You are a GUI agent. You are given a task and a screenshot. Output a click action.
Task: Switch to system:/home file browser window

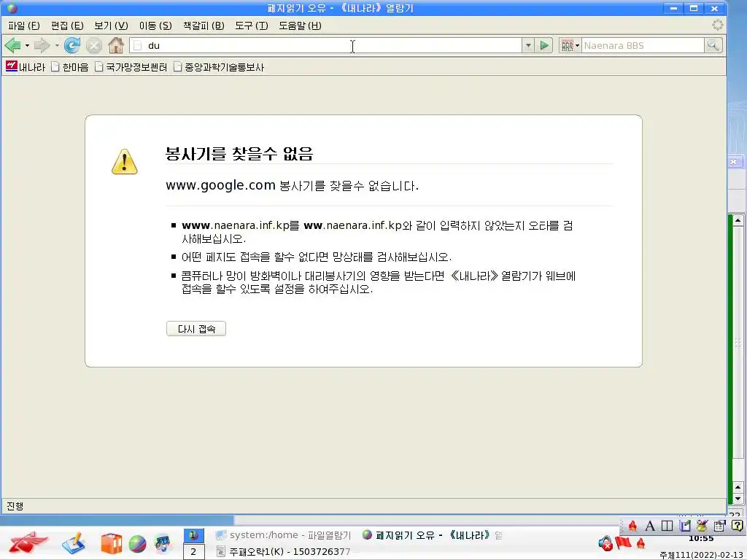tap(283, 535)
